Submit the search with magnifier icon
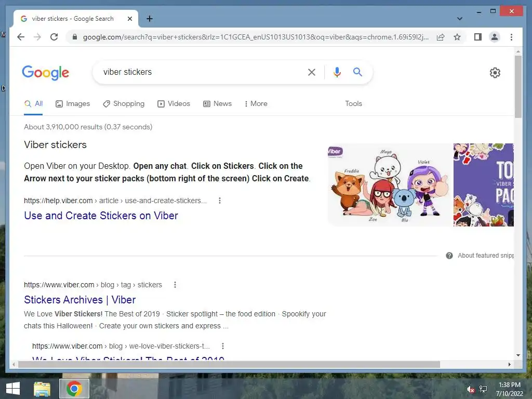532x399 pixels. click(x=357, y=72)
